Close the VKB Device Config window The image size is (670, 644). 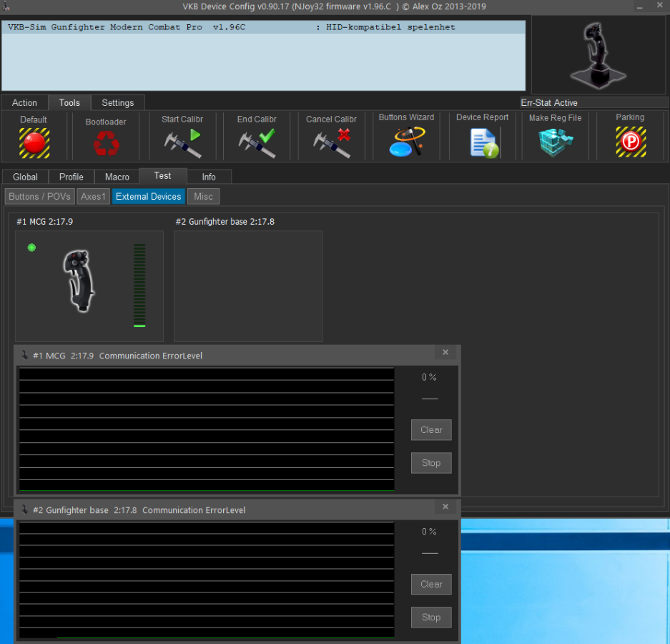(x=660, y=6)
